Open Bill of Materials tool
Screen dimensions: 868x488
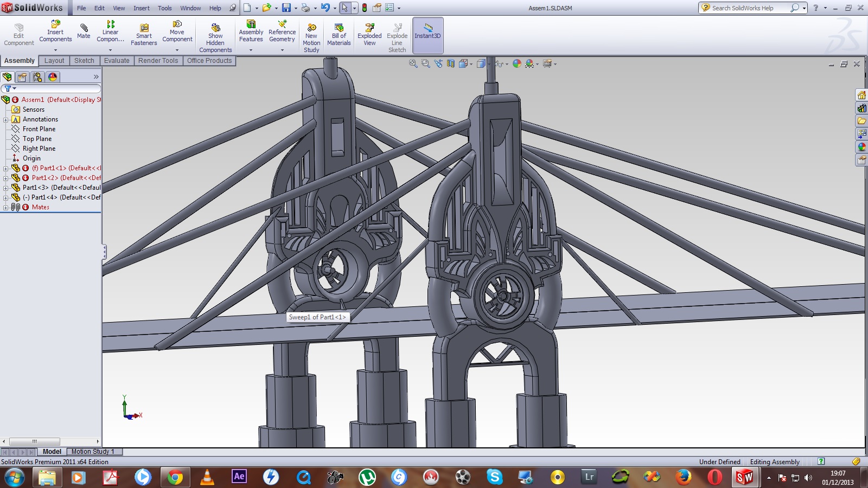pos(339,35)
